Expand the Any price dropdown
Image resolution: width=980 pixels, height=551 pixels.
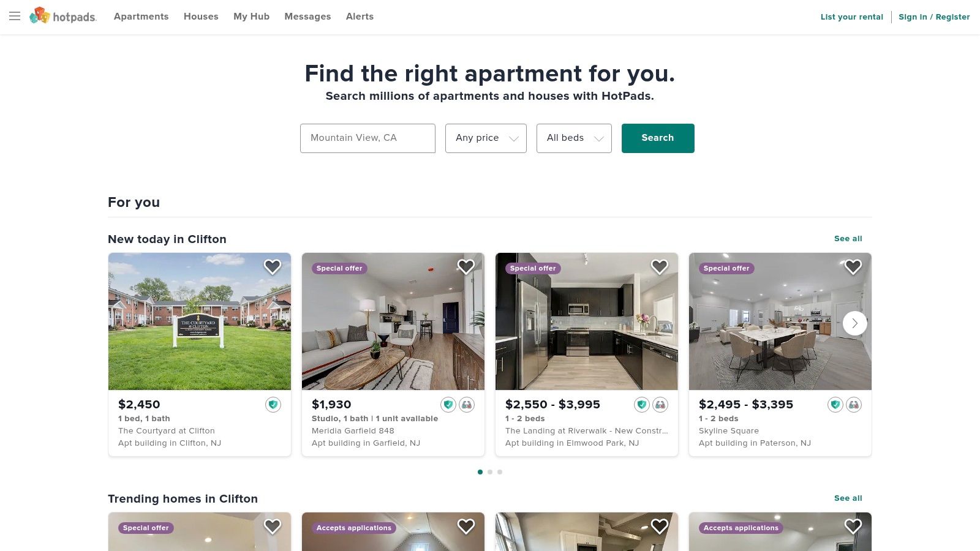tap(486, 138)
